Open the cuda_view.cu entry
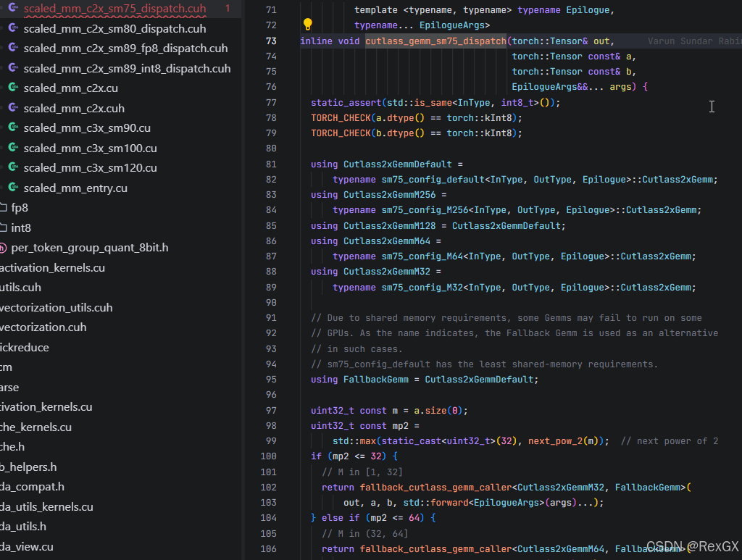 coord(27,547)
